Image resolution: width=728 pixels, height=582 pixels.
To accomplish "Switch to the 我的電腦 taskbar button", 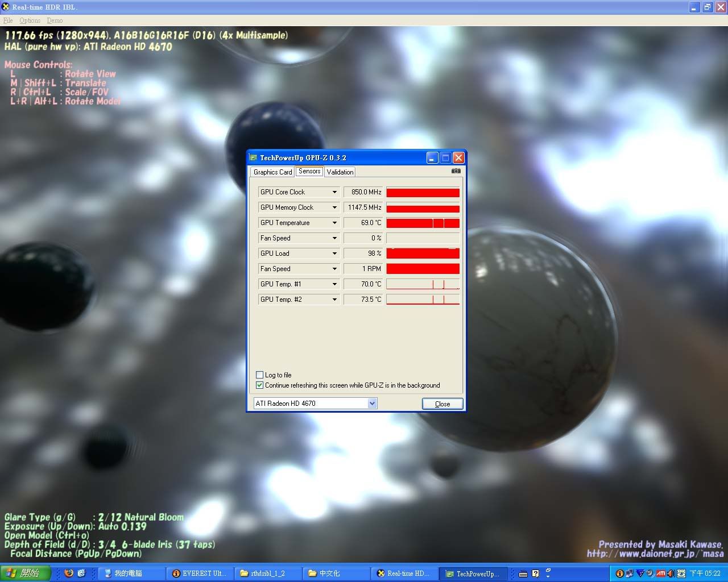I will pyautogui.click(x=132, y=573).
